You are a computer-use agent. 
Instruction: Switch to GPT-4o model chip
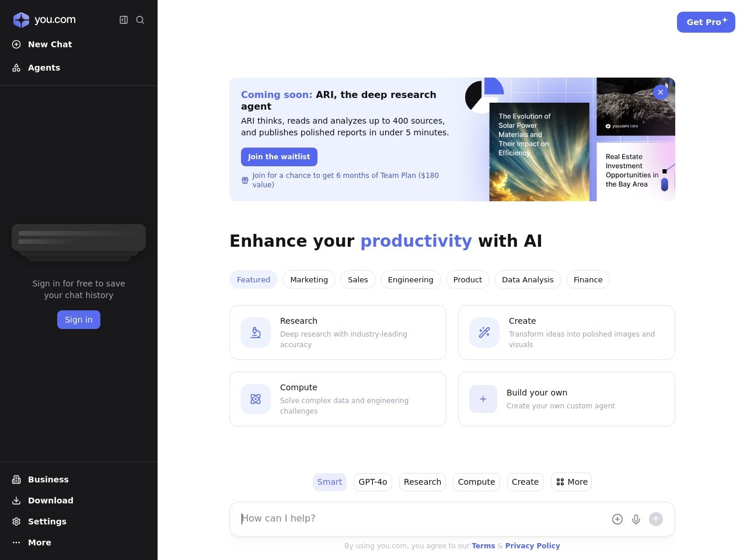coord(372,482)
